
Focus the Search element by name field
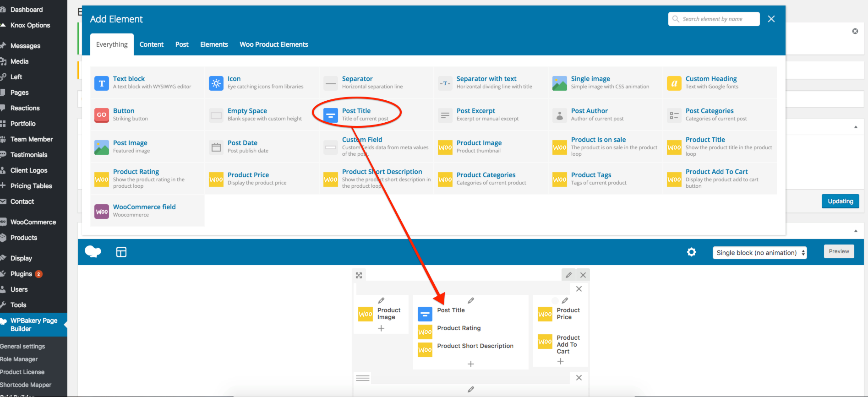click(714, 19)
